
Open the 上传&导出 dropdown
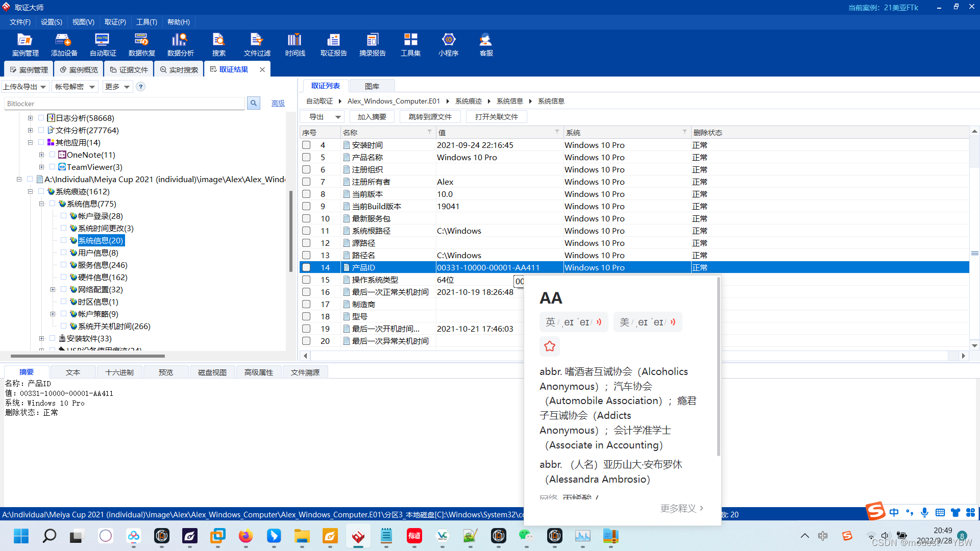25,87
